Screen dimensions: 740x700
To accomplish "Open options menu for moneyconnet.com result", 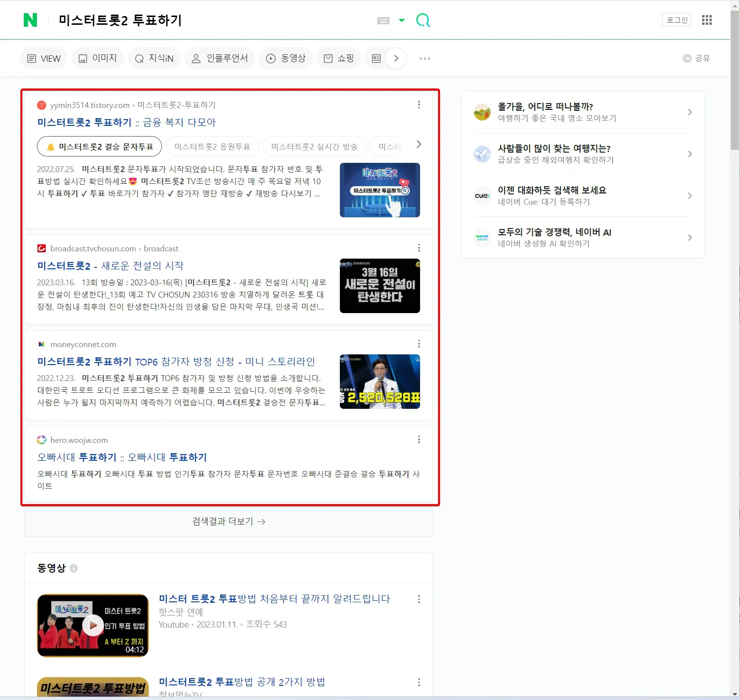I will click(419, 344).
